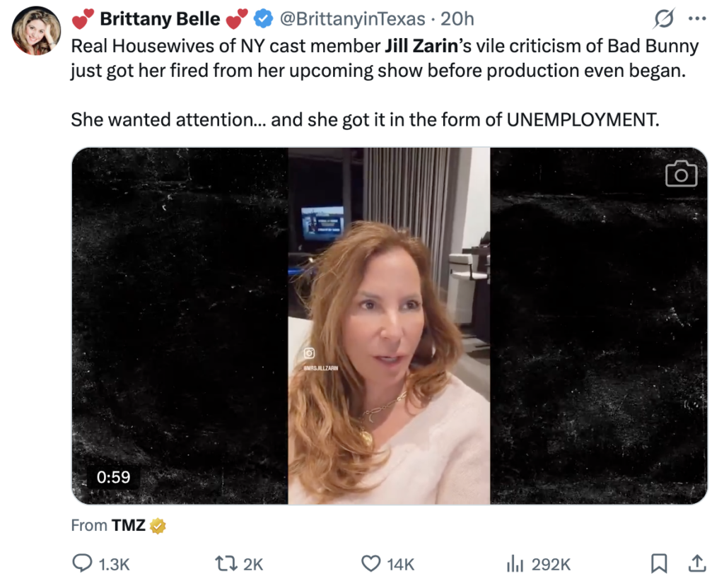View post analytics bar-chart icon

[x=515, y=563]
